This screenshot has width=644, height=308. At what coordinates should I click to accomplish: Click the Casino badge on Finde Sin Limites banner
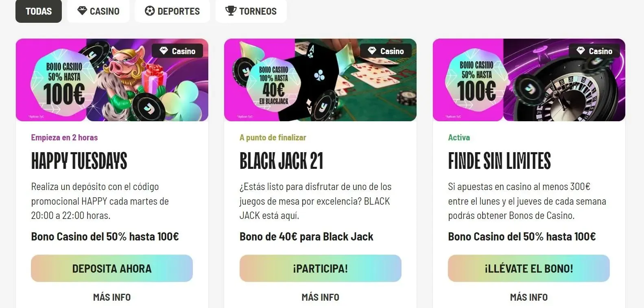point(594,51)
